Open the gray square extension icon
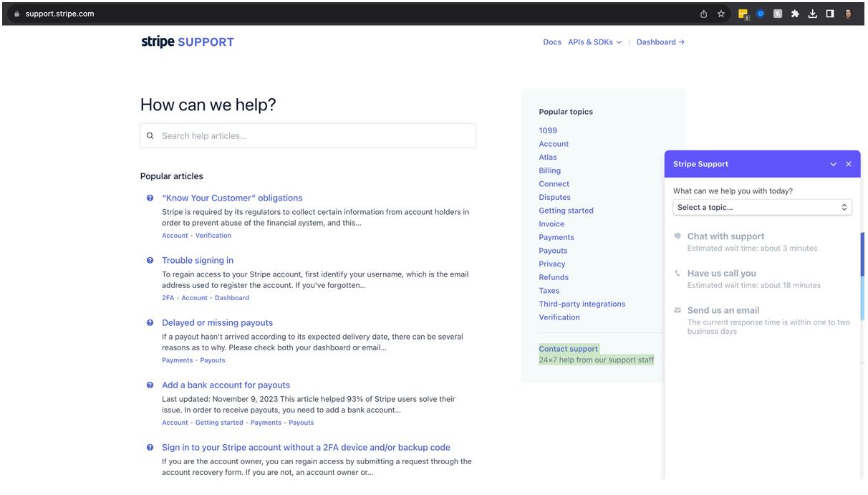The height and width of the screenshot is (495, 868). 778,14
